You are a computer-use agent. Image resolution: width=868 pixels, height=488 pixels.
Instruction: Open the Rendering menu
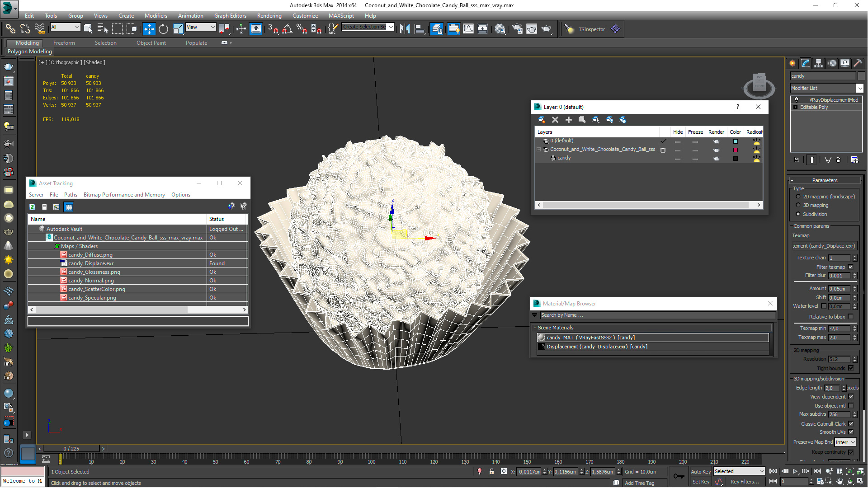[x=269, y=15]
